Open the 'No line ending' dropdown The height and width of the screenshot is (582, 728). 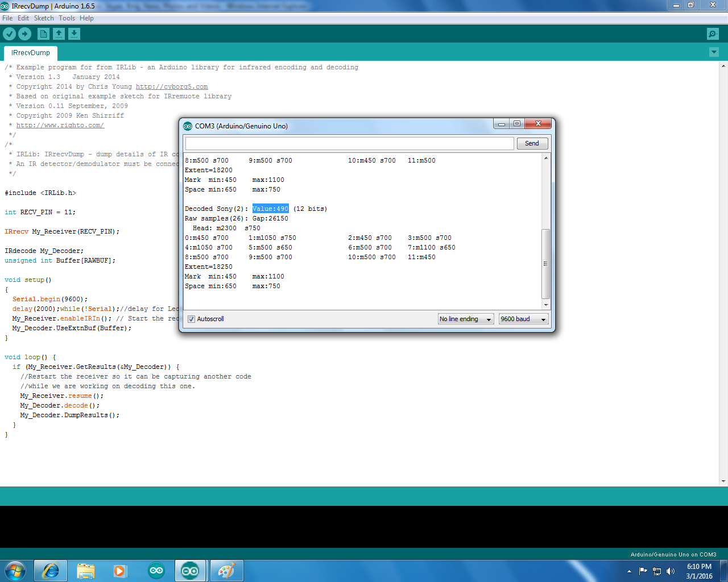coord(465,319)
